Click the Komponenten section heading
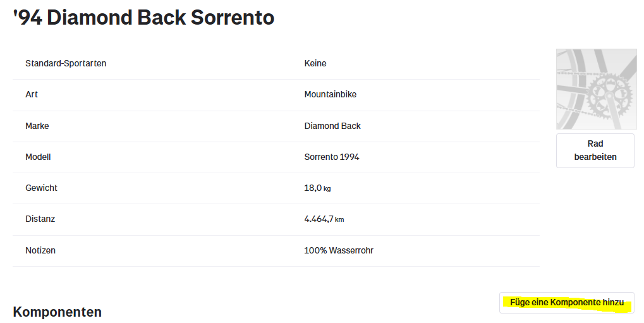This screenshot has height=323, width=644. click(57, 312)
